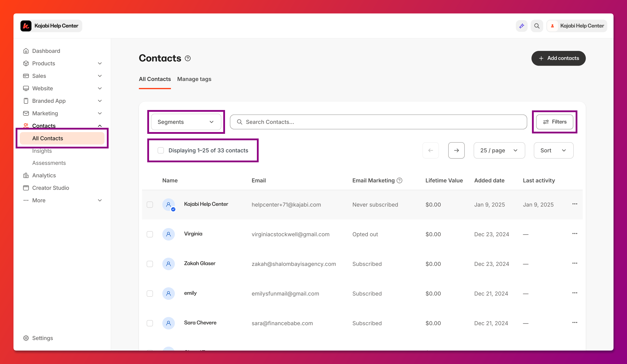
Task: Expand the Marketing sidebar section
Action: click(100, 113)
